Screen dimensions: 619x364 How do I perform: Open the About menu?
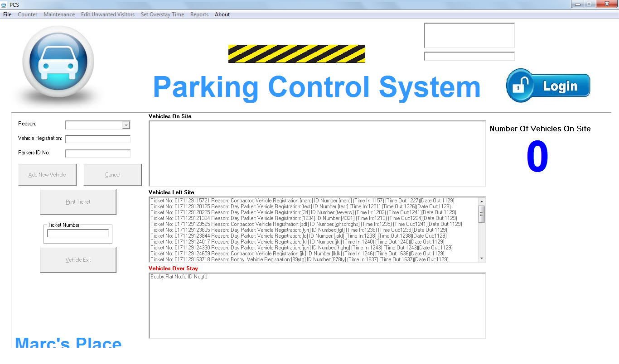click(x=222, y=14)
